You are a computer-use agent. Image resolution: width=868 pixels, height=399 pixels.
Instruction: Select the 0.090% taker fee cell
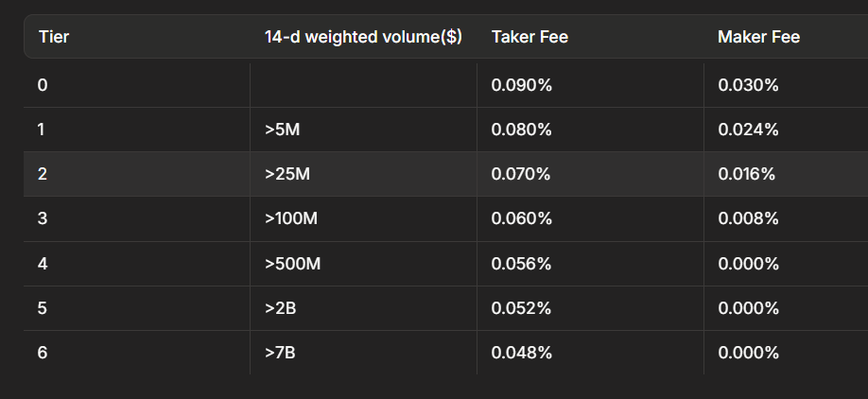click(521, 85)
